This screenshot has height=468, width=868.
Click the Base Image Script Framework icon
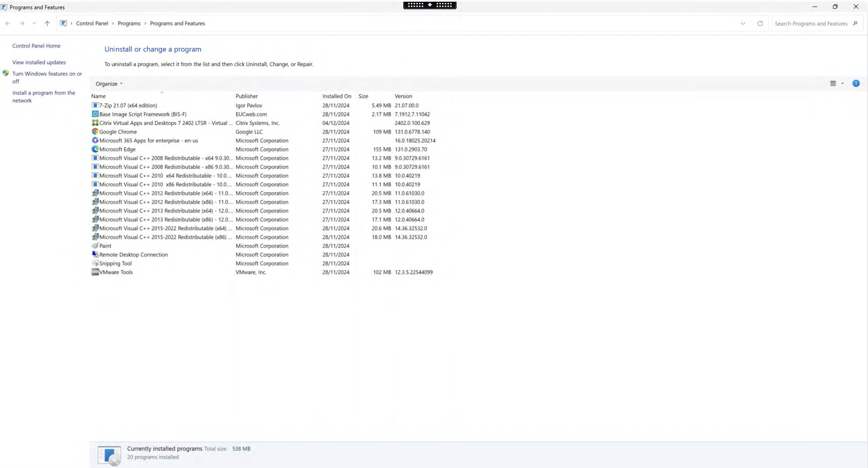click(x=95, y=114)
